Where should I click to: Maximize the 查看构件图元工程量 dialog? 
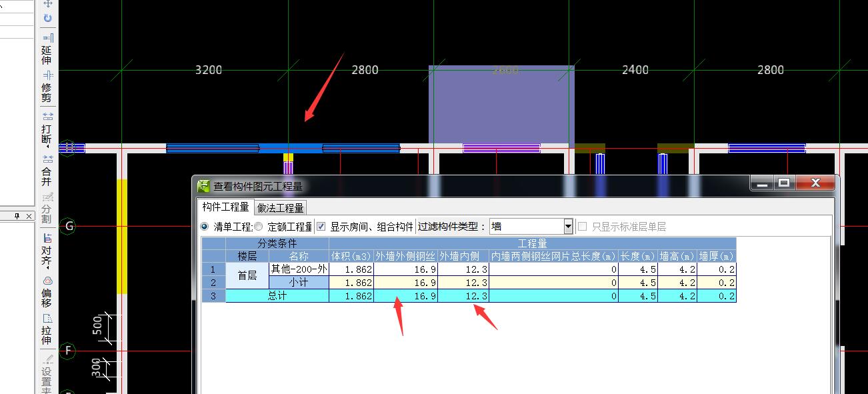coord(784,183)
